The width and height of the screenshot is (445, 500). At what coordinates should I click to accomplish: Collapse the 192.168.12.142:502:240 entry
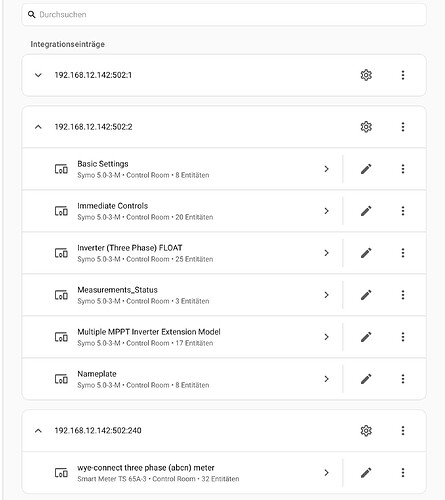tap(38, 430)
